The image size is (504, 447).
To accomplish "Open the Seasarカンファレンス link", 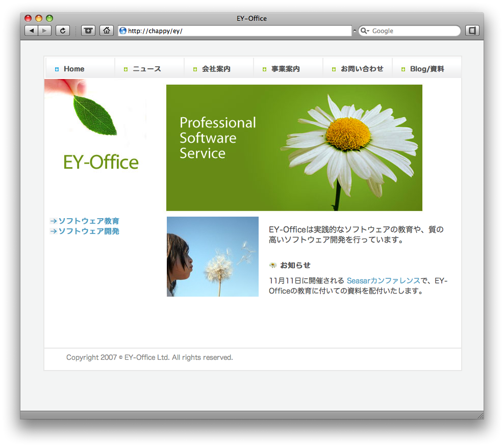I will coord(384,281).
